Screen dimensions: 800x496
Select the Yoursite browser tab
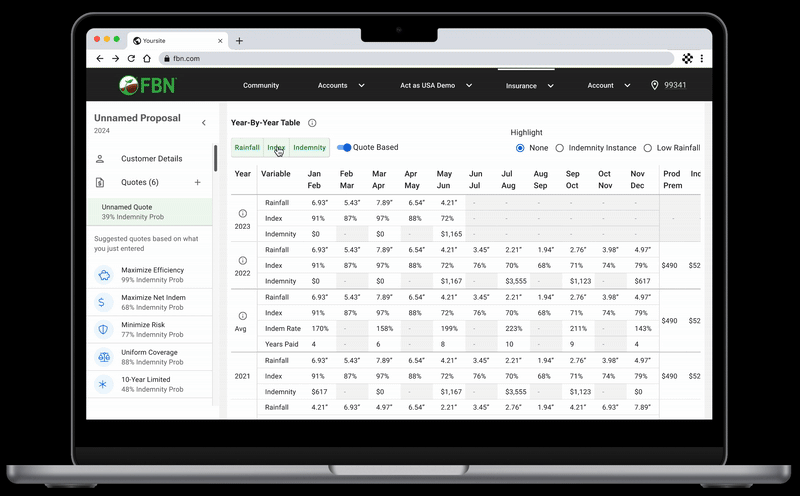(176, 41)
